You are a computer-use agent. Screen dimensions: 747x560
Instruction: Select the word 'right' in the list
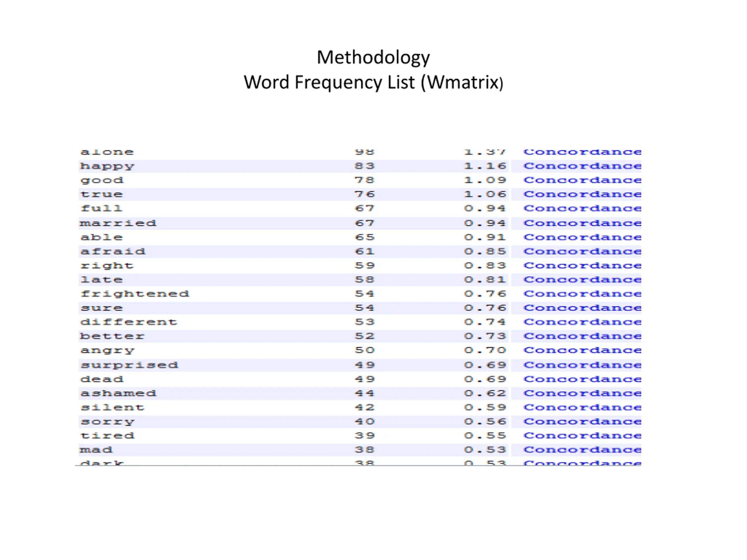click(x=107, y=266)
